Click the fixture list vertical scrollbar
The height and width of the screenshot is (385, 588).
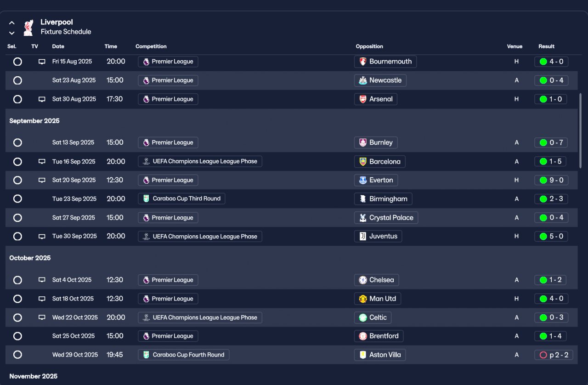[581, 130]
